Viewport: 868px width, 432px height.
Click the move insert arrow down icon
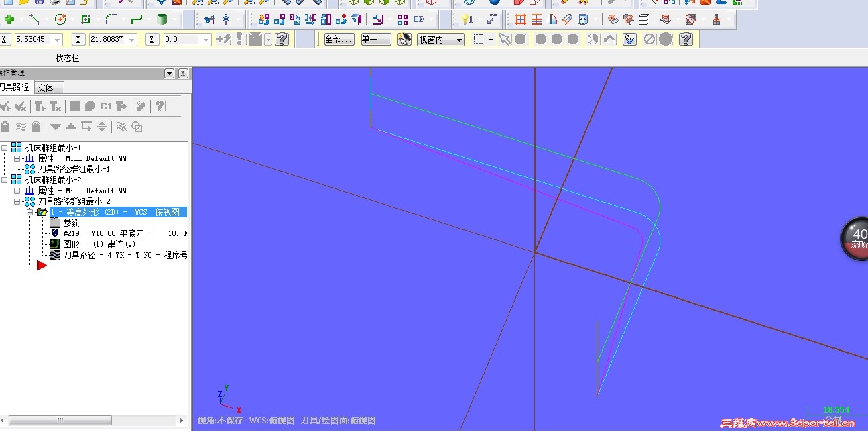pyautogui.click(x=55, y=126)
